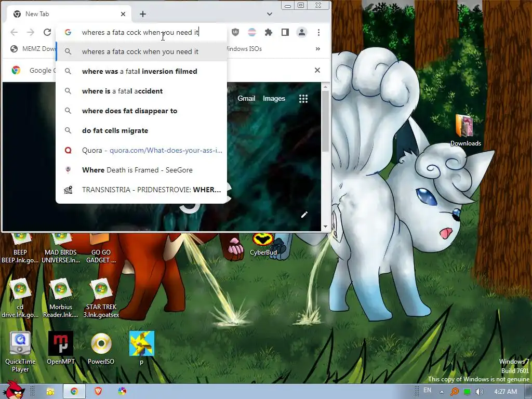Image resolution: width=532 pixels, height=399 pixels.
Task: Click the customize page pencil icon
Action: (x=304, y=215)
